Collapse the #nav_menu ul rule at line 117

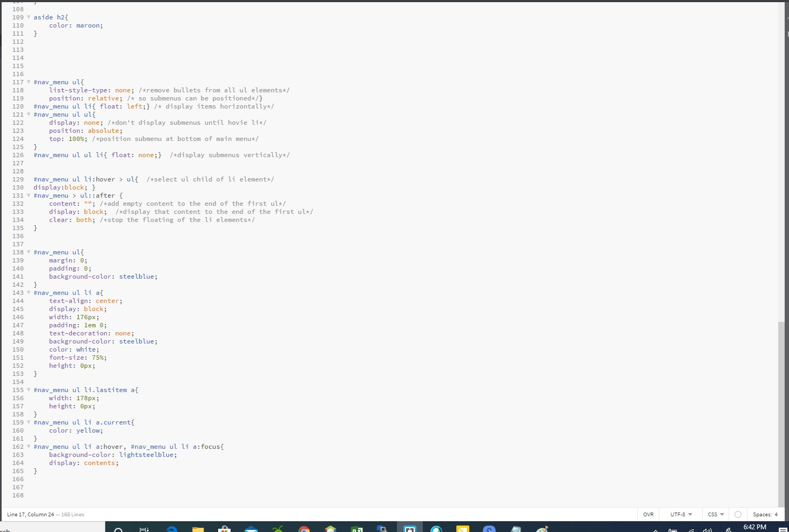[29, 82]
